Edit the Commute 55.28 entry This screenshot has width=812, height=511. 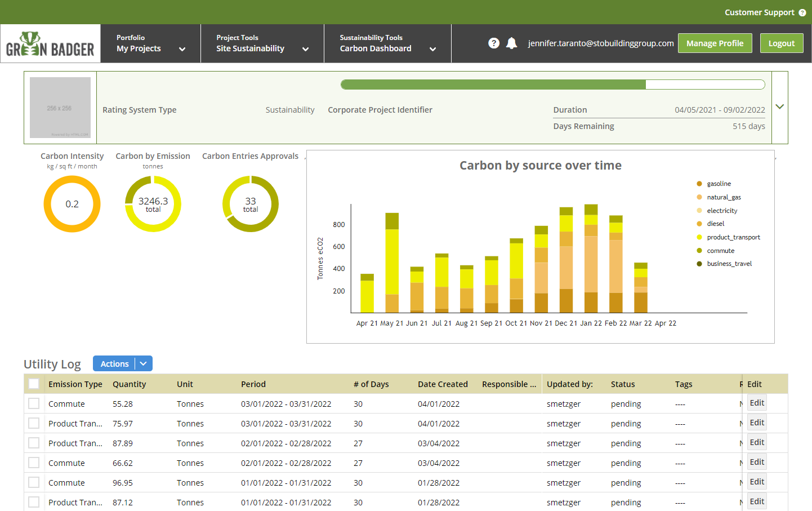tap(757, 403)
